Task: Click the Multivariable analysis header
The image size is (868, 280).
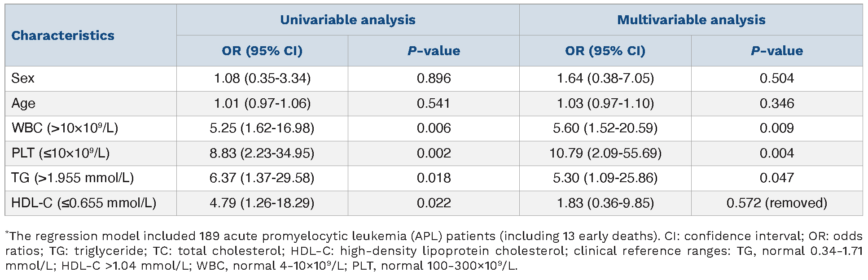Action: pyautogui.click(x=691, y=20)
